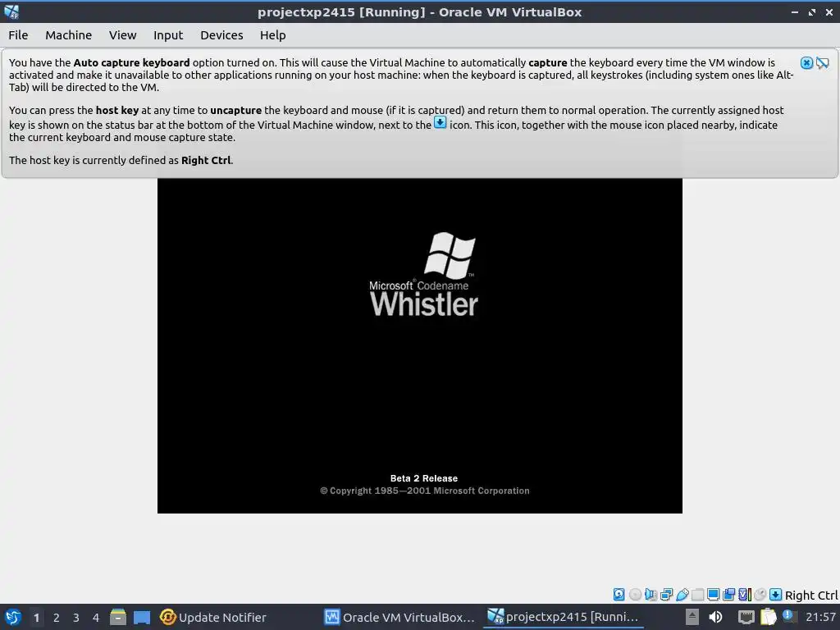The width and height of the screenshot is (840, 630).
Task: Open the file manager from the panel
Action: pyautogui.click(x=118, y=617)
